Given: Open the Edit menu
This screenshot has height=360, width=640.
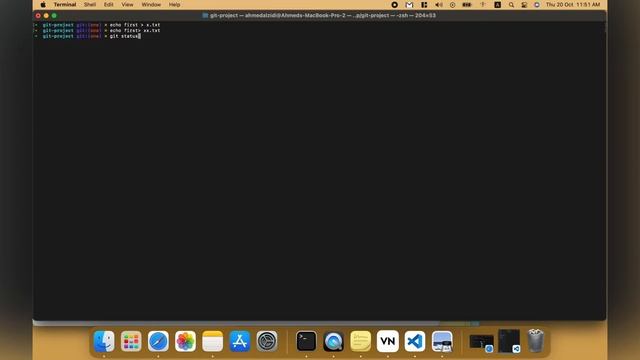Looking at the screenshot, I should click(x=109, y=4).
